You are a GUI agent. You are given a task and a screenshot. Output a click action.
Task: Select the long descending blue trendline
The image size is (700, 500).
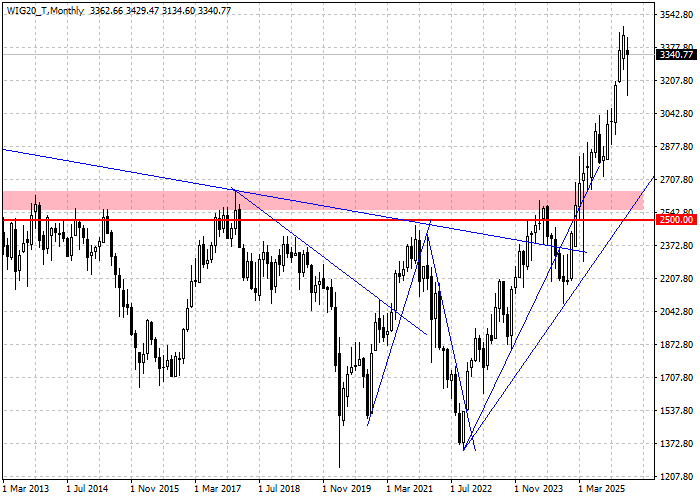[120, 169]
